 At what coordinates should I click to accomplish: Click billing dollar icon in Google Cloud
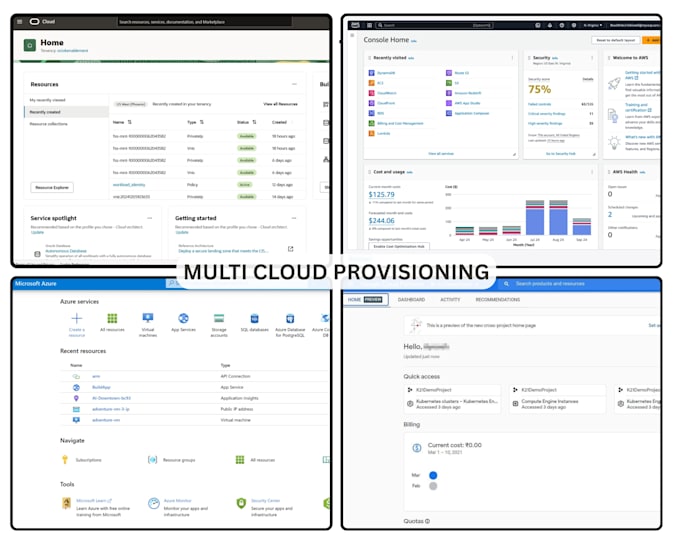(417, 448)
